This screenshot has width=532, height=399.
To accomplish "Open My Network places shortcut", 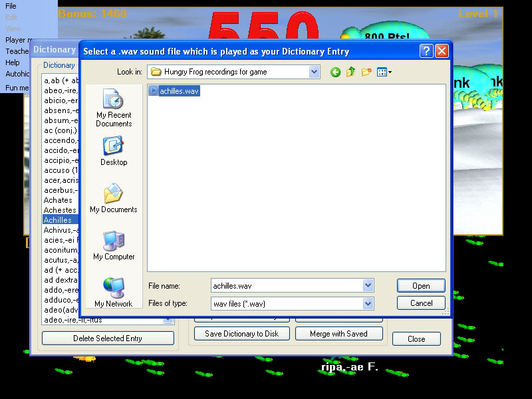I will 114,293.
